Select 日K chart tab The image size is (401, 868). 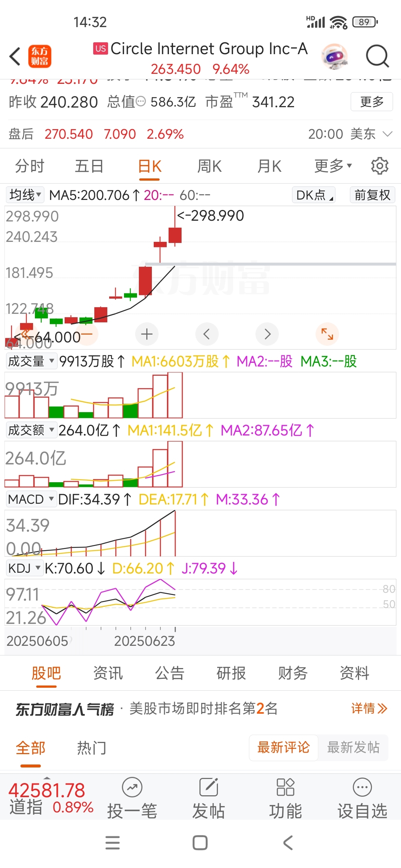pyautogui.click(x=150, y=167)
